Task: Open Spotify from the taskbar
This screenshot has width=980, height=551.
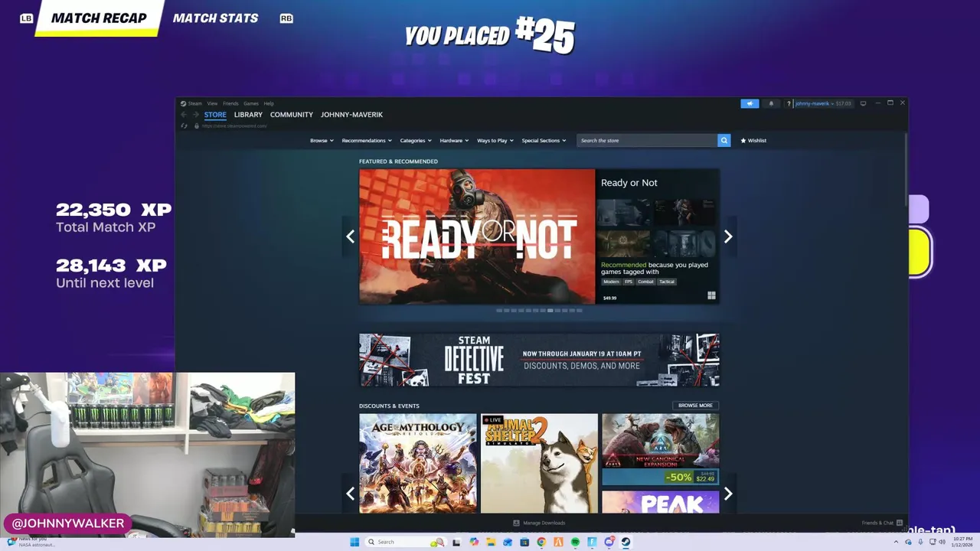Action: (x=575, y=542)
